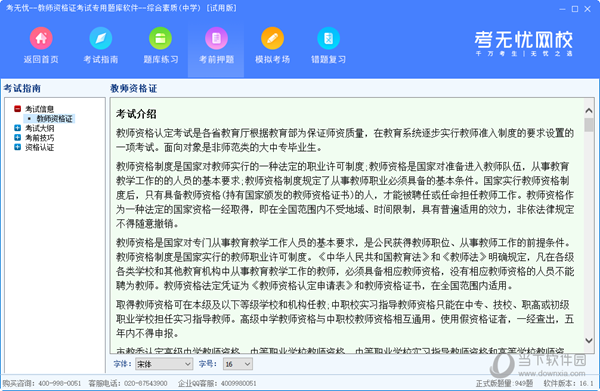Collapse the 考试信息 tree node

click(17, 109)
